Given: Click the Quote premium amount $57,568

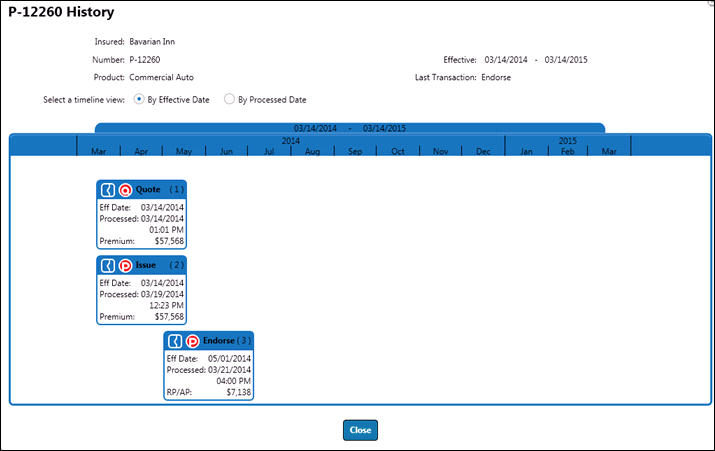Looking at the screenshot, I should point(166,241).
